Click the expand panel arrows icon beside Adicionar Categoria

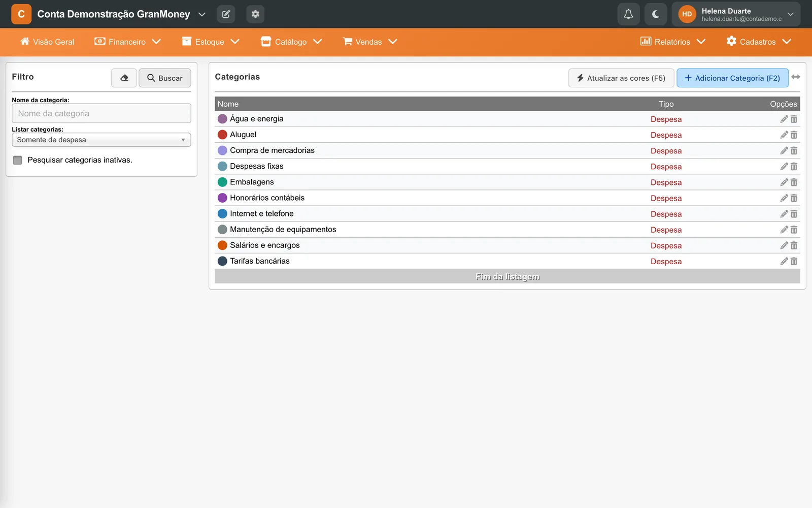coord(796,77)
